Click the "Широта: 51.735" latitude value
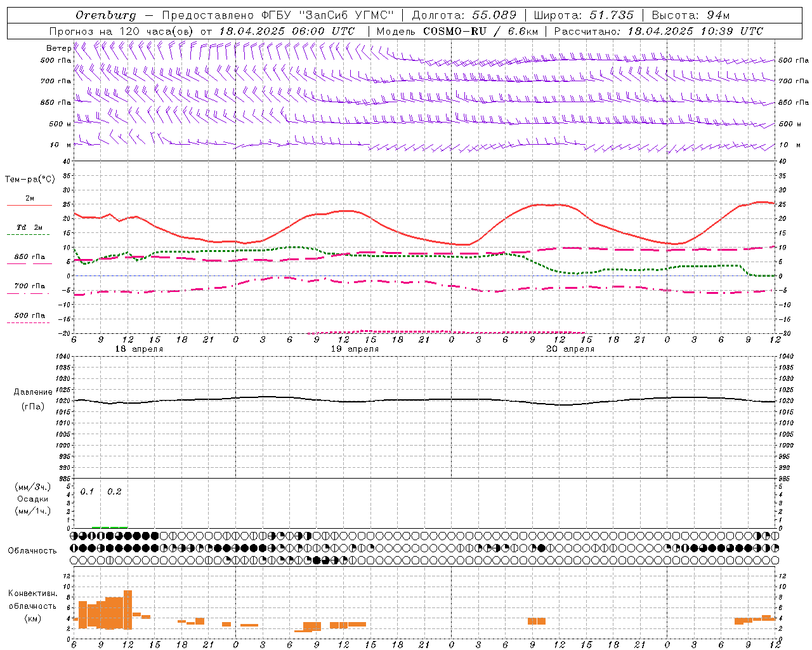This screenshot has width=812, height=650. click(584, 15)
